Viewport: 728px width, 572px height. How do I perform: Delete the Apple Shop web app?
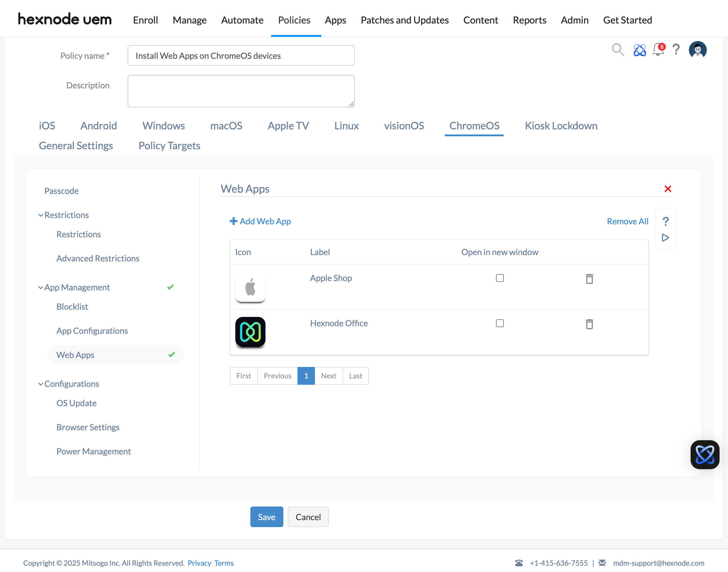coord(589,279)
